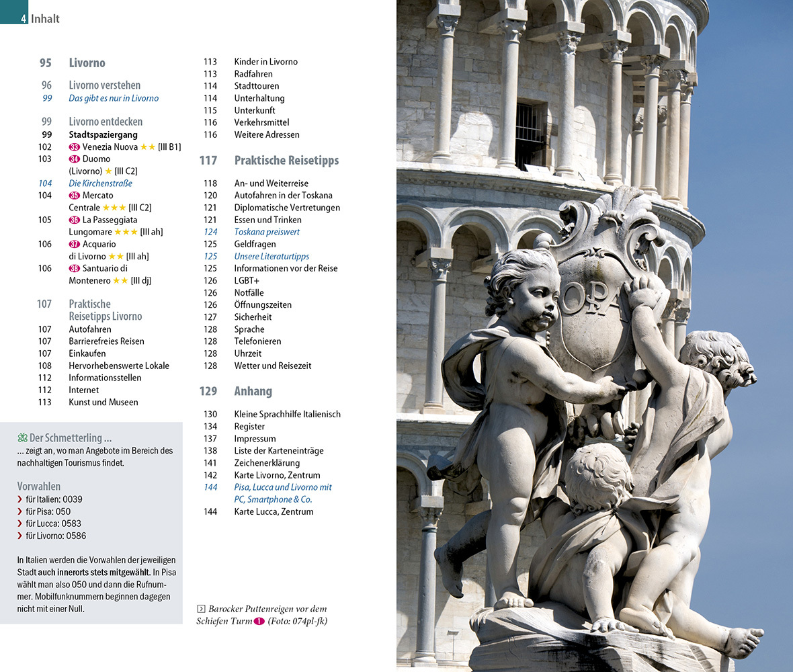The image size is (793, 672).
Task: Click the number 34 marker beside Duomo
Action: point(75,159)
